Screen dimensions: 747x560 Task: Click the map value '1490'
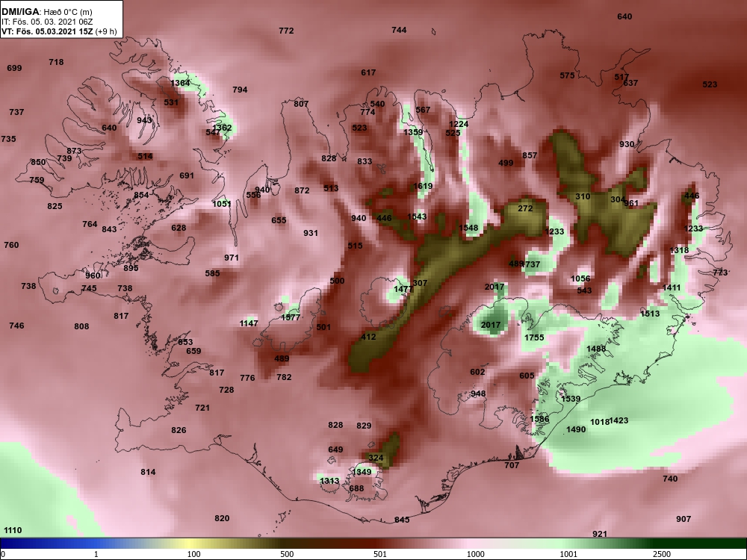pos(575,430)
